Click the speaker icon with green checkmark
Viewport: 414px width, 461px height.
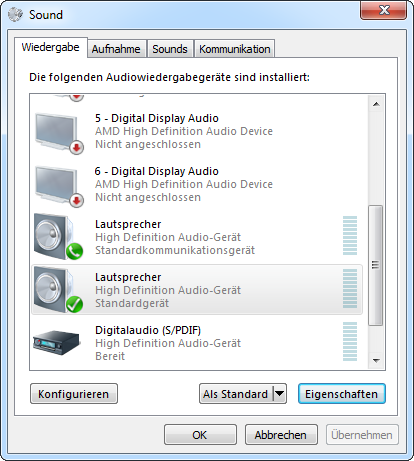[58, 290]
